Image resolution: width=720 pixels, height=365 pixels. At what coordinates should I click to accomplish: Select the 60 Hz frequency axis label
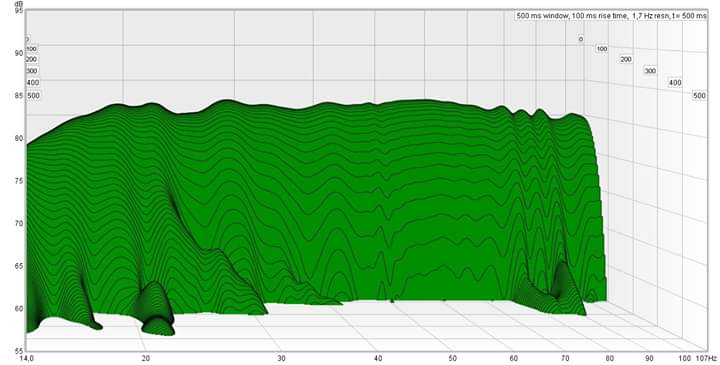click(513, 358)
